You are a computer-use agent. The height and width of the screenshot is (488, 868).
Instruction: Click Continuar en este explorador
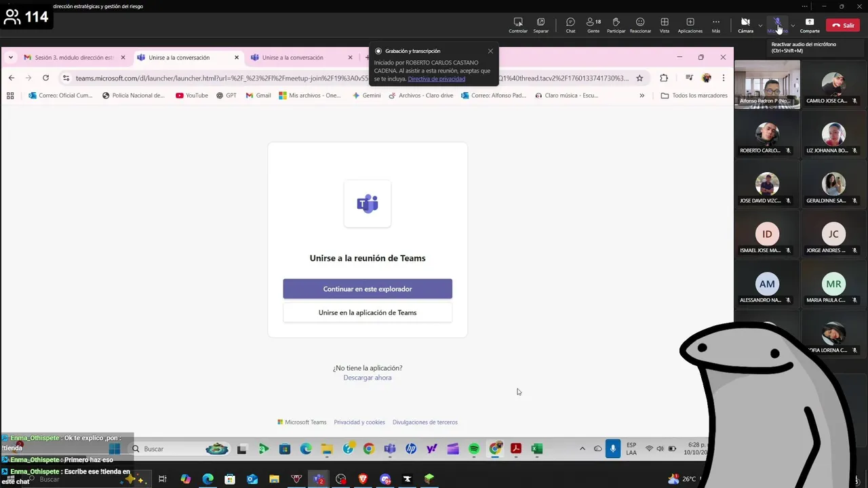pyautogui.click(x=368, y=289)
